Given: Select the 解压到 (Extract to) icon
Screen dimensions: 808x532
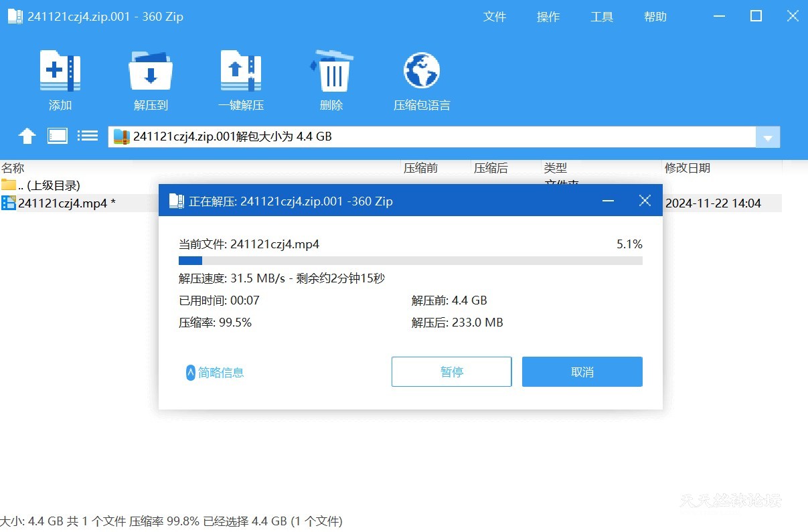Looking at the screenshot, I should [x=150, y=78].
